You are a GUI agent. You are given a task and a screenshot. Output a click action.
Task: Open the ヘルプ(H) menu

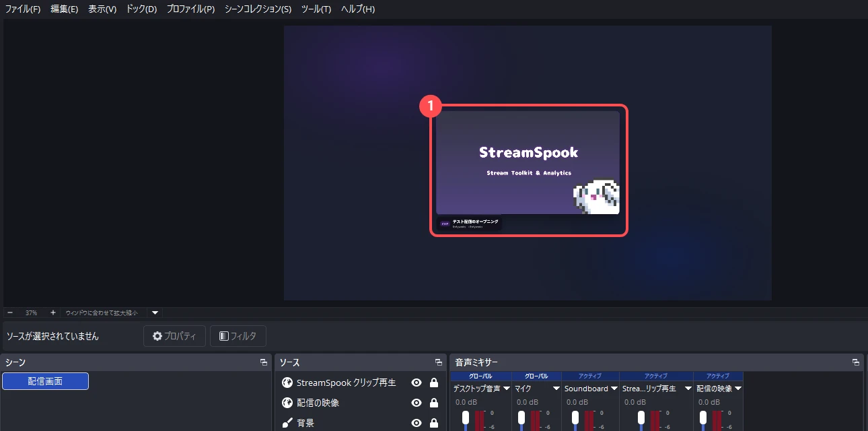pyautogui.click(x=358, y=9)
